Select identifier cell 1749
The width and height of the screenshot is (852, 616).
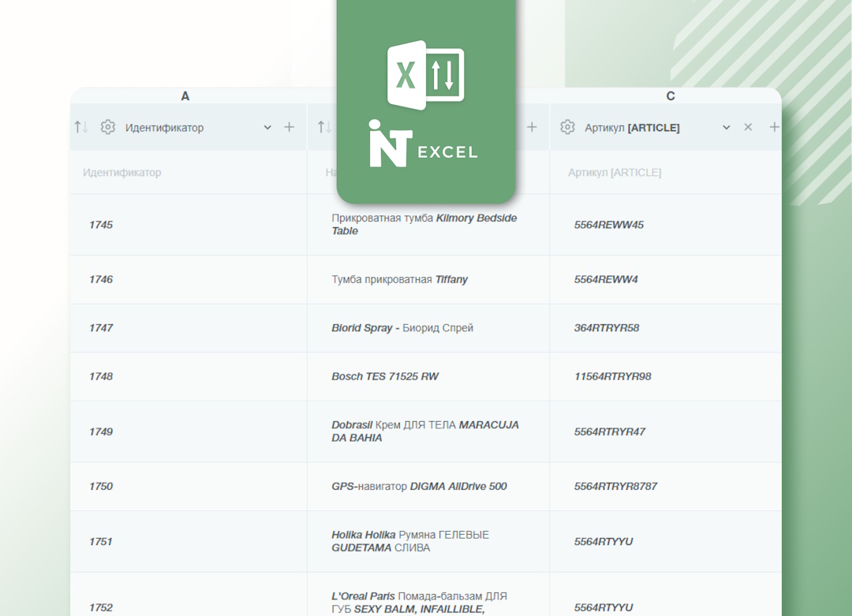(101, 432)
